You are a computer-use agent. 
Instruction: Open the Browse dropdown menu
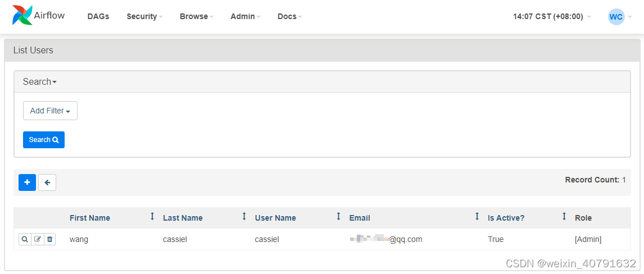[196, 17]
